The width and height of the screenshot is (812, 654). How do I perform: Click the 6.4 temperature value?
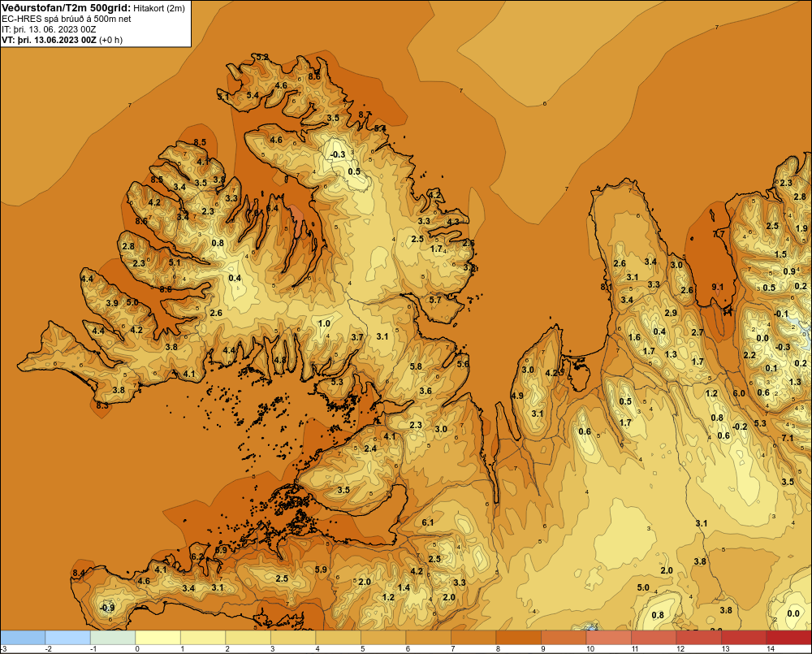(x=272, y=208)
